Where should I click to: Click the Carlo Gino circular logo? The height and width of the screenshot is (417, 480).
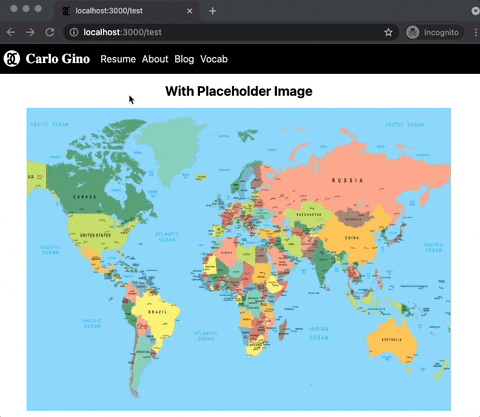(12, 59)
